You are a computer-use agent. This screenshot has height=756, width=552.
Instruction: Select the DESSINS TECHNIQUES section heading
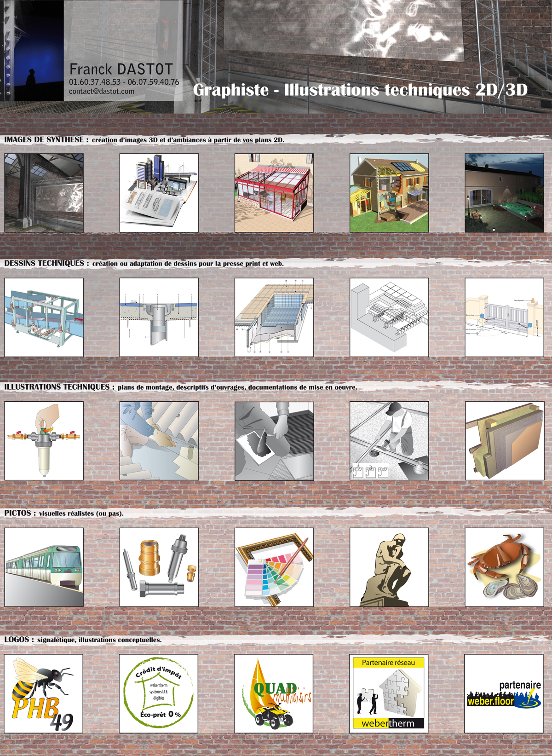point(44,263)
